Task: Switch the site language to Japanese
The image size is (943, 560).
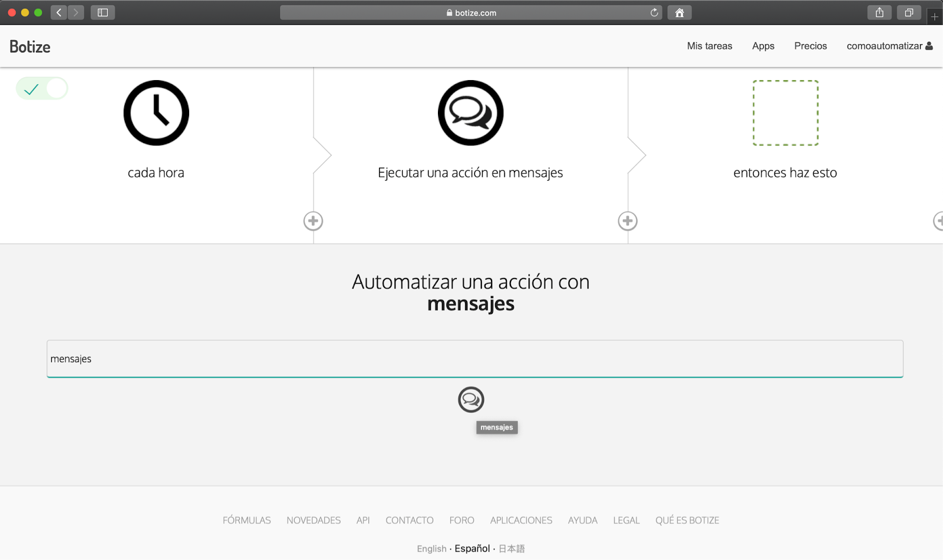Action: (512, 549)
